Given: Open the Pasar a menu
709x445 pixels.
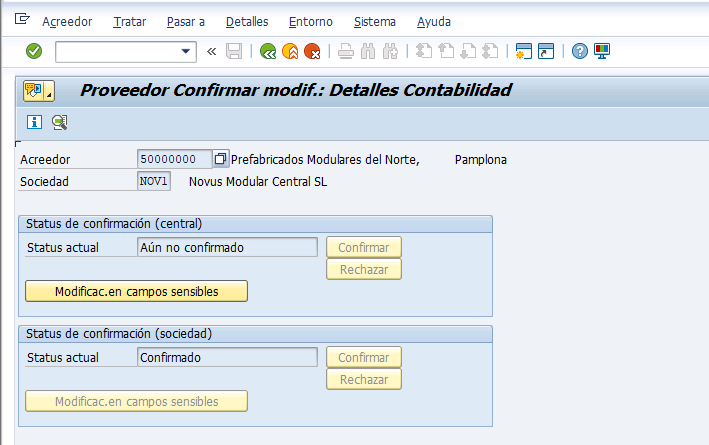Looking at the screenshot, I should tap(186, 22).
